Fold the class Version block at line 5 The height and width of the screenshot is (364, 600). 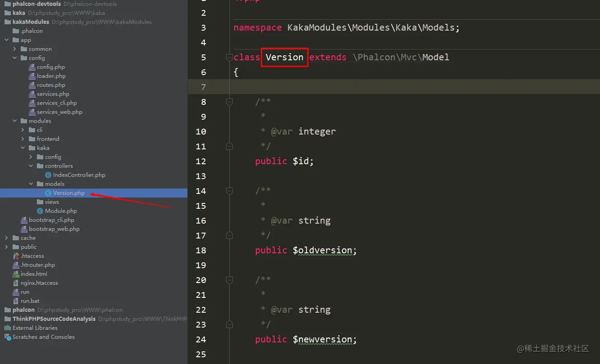point(229,57)
